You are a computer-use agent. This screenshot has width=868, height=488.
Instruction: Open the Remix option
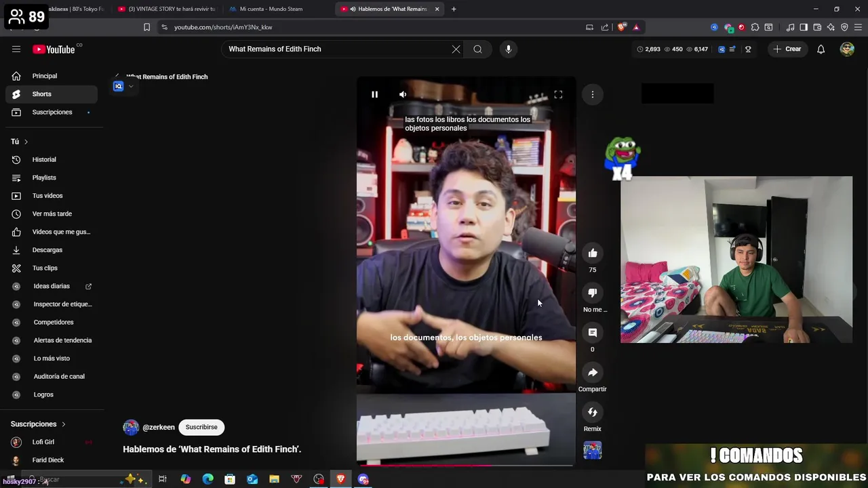tap(593, 412)
